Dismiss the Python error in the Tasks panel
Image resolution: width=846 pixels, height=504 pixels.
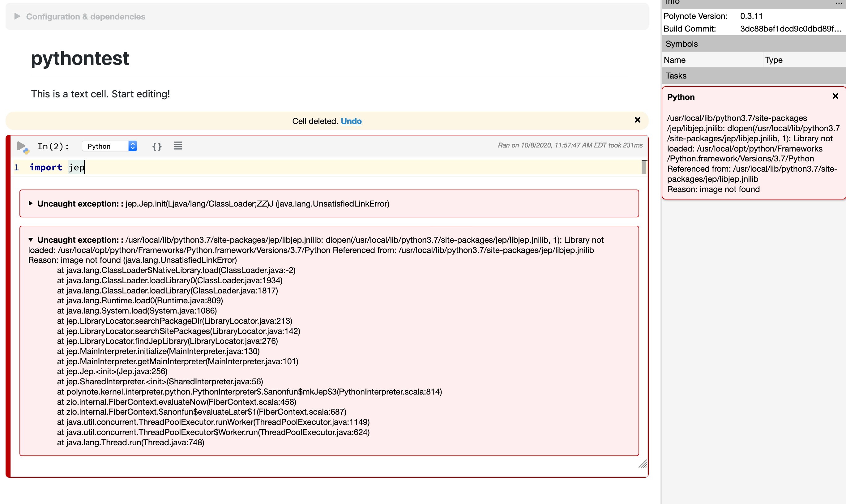pos(835,96)
